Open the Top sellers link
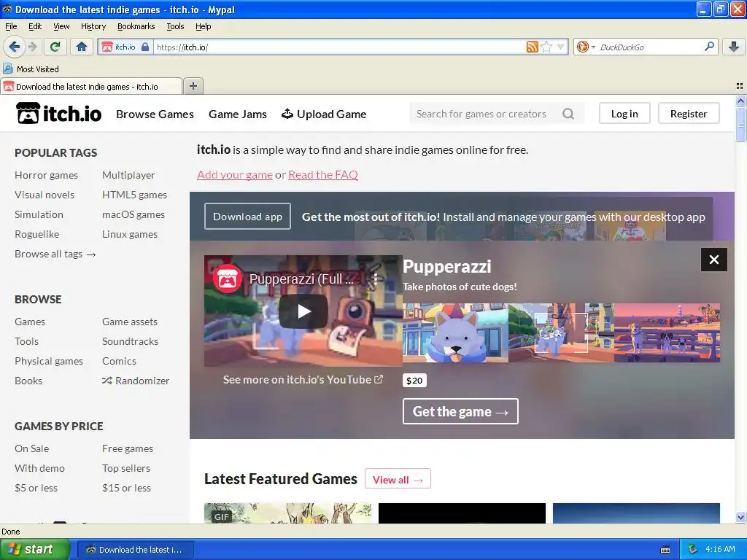This screenshot has height=560, width=747. 125,468
